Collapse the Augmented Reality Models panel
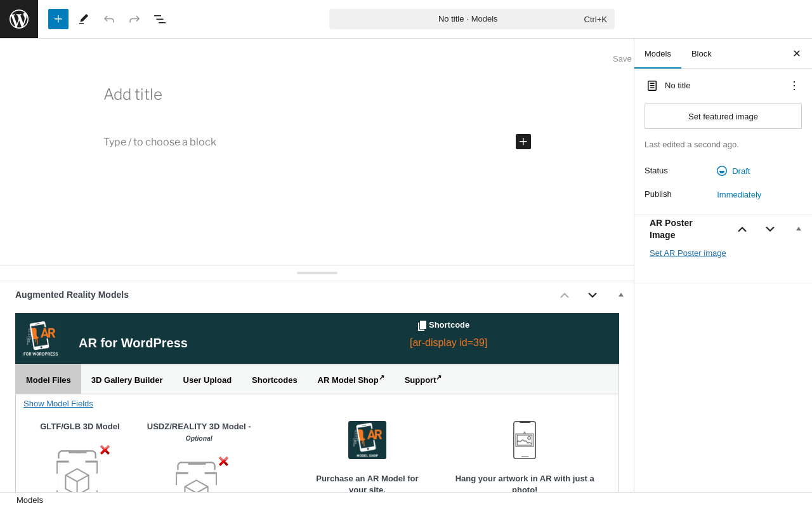Screen dimensions: 812x508 [621, 295]
